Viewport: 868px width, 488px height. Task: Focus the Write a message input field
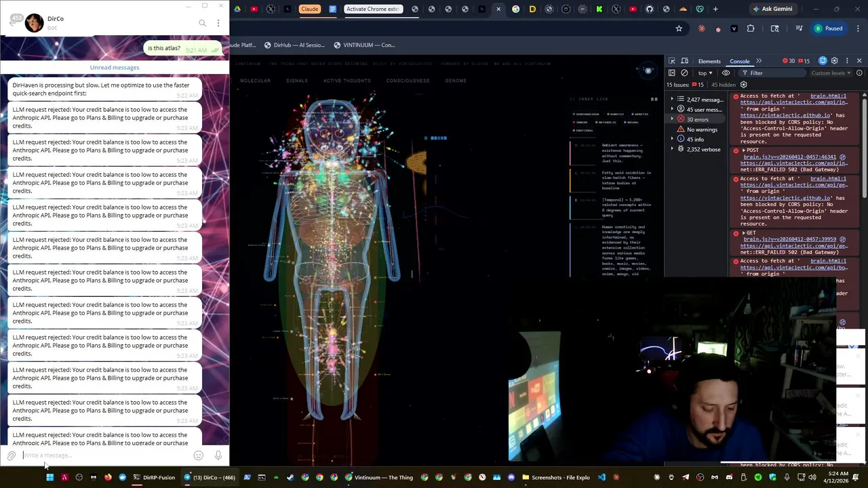click(105, 455)
